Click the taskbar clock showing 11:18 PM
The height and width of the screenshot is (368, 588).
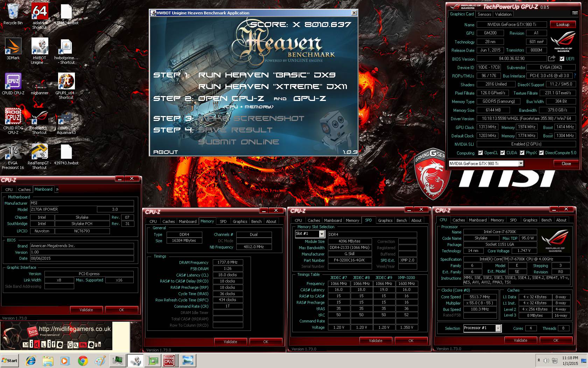(x=570, y=361)
